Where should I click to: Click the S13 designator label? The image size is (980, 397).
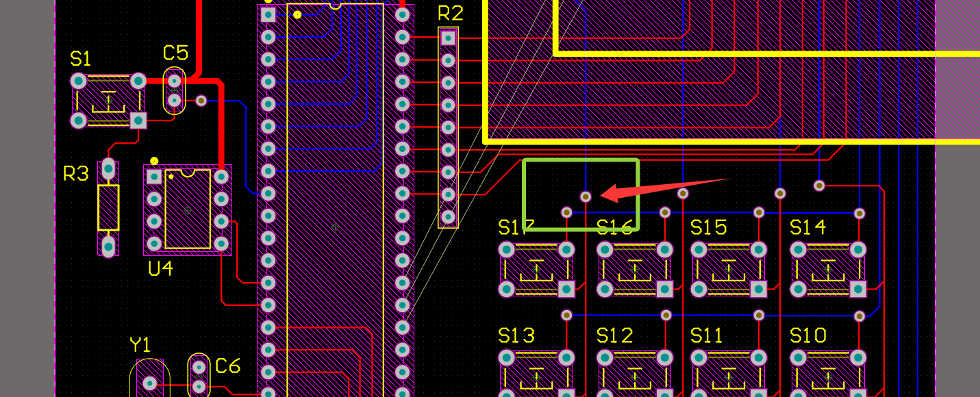[516, 335]
